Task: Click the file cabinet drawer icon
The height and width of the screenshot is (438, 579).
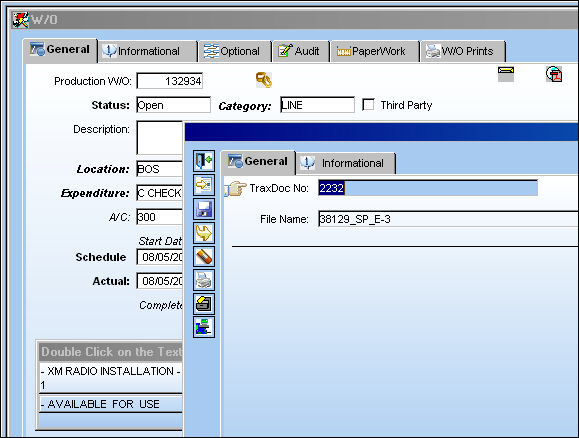Action: point(204,304)
